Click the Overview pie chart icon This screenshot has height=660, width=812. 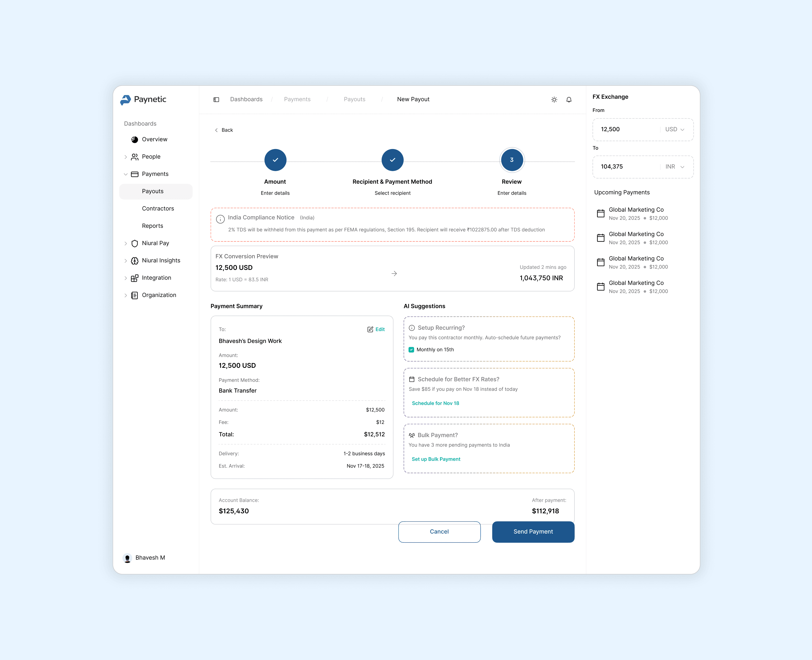134,140
